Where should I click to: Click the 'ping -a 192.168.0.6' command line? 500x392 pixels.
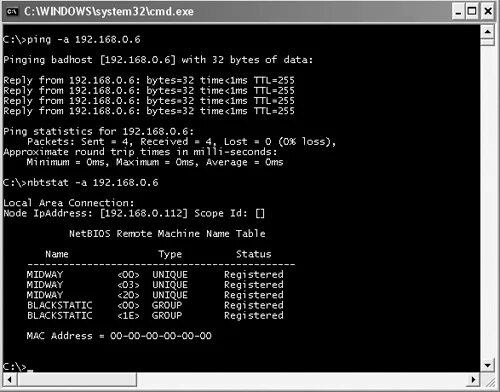[72, 40]
